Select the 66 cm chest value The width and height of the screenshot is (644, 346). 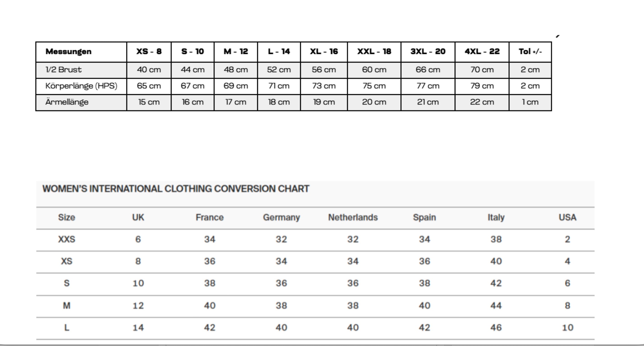coord(428,70)
